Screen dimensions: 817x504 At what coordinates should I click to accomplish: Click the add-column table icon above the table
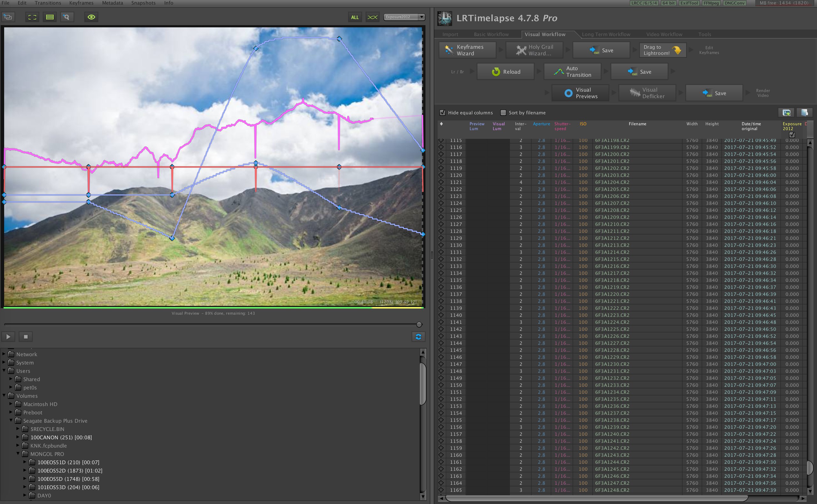[x=786, y=113]
